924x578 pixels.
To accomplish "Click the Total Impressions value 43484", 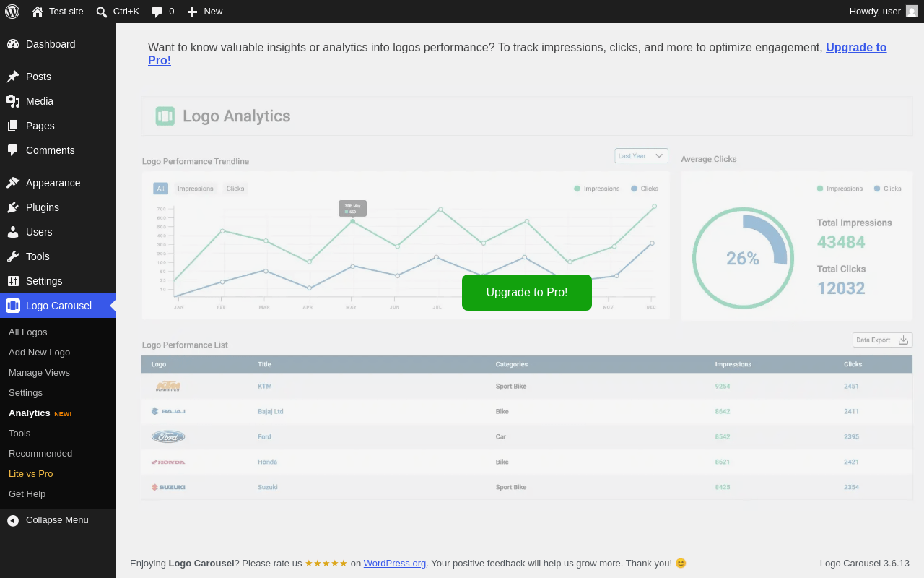I will click(x=841, y=242).
